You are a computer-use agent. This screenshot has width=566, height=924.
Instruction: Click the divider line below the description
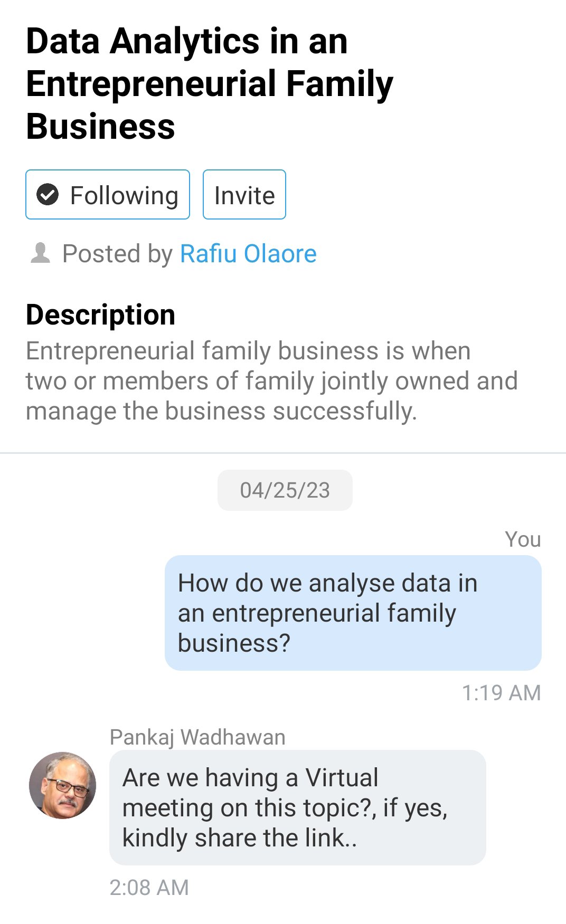283,453
